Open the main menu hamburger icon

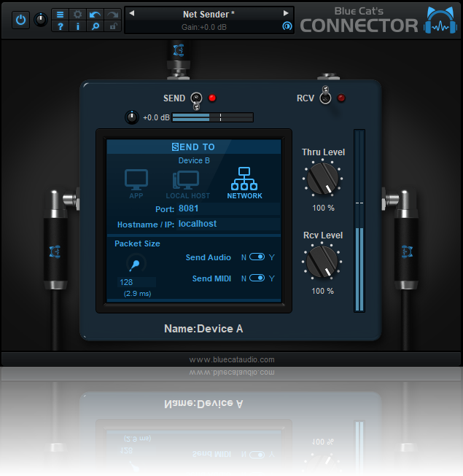click(60, 15)
